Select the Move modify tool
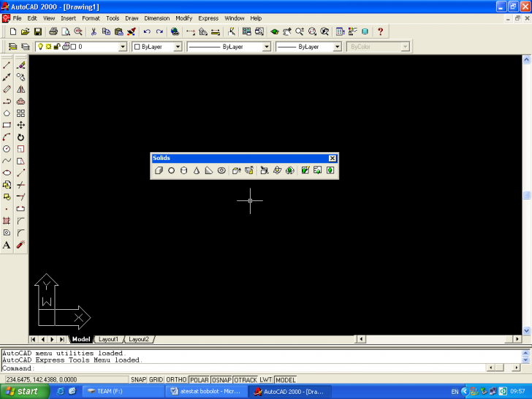The width and height of the screenshot is (532, 399). [20, 125]
